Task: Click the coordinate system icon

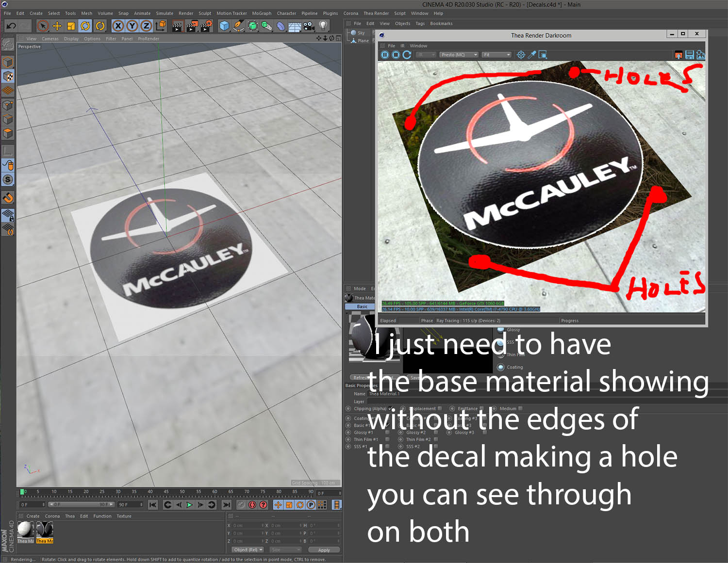Action: pos(161,26)
